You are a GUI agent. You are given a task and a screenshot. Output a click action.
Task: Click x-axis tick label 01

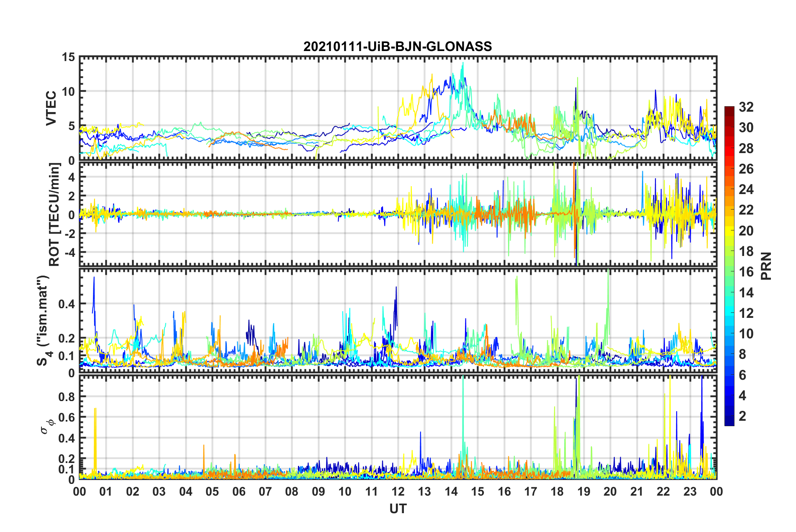click(106, 491)
